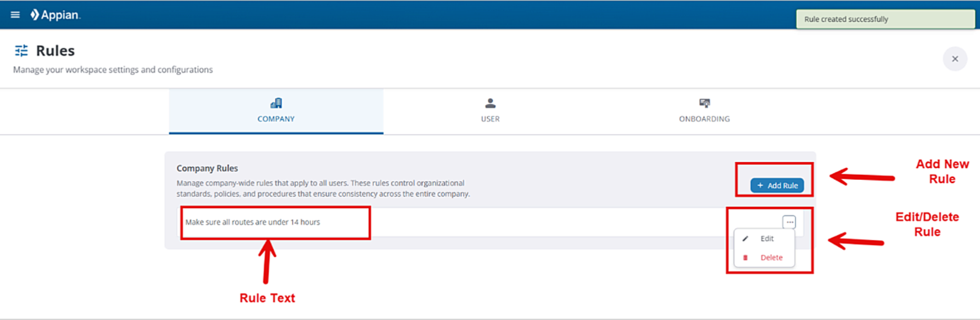Click the Company buildings icon
980x320 pixels.
coord(276,103)
